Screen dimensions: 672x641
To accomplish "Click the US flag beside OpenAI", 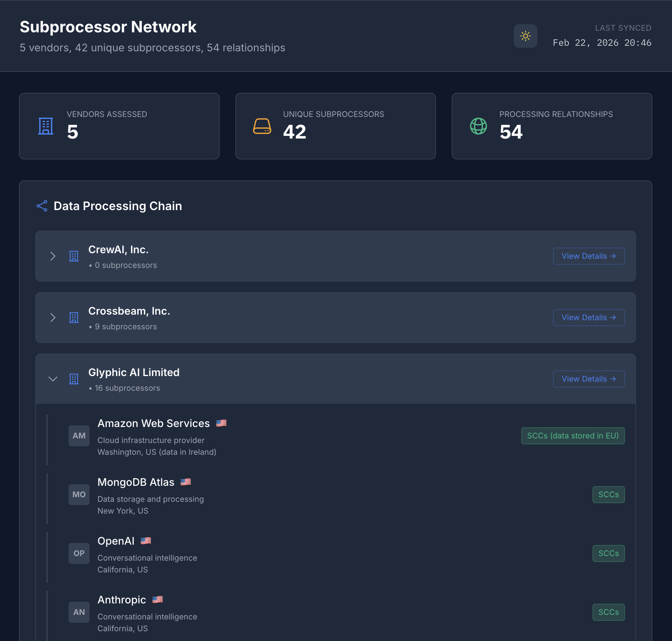I will coord(146,541).
